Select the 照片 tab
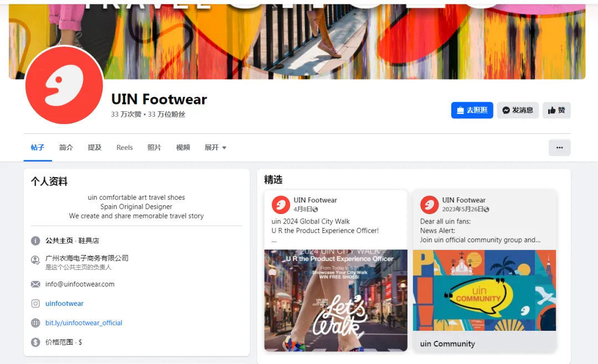Screen dimensions: 598x364 (154, 148)
